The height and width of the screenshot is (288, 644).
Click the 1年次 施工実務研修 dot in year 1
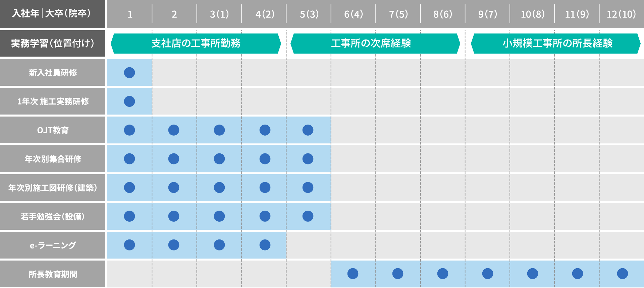pos(129,101)
